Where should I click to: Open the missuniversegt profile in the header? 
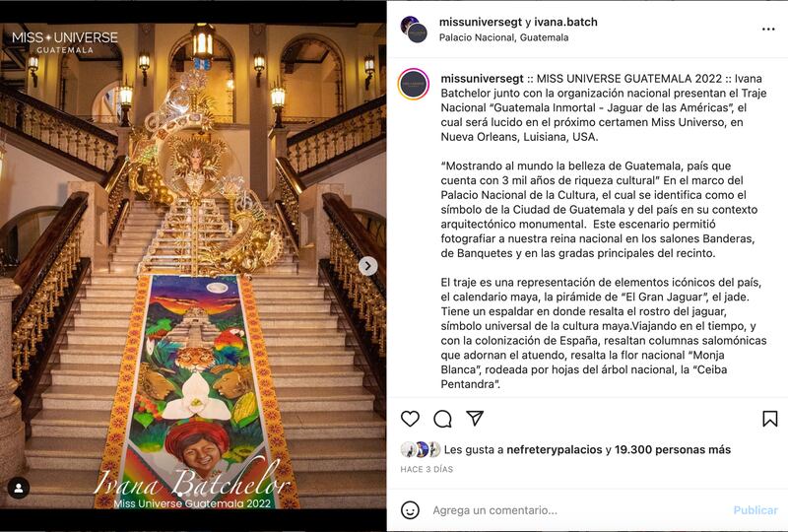tap(481, 22)
